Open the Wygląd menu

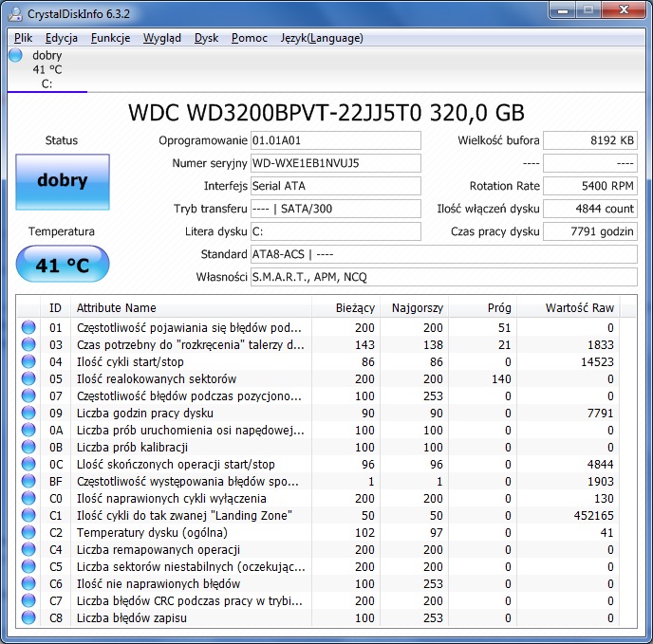[162, 38]
